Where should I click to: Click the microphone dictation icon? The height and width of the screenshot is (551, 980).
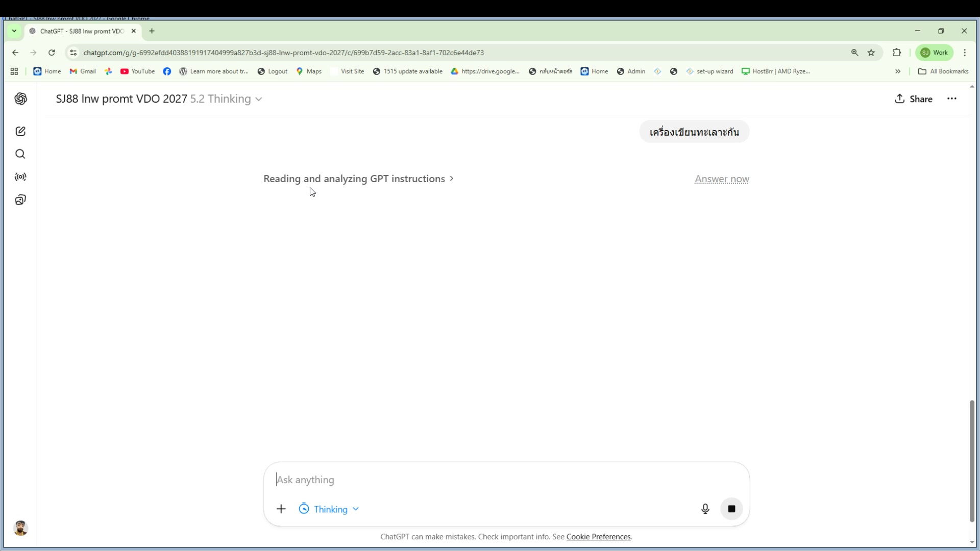(x=705, y=509)
